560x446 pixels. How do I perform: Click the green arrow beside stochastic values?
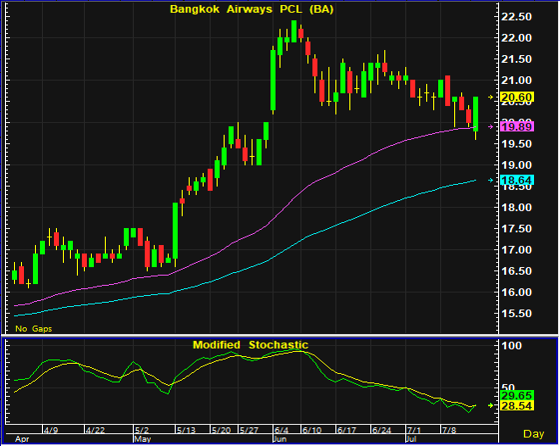point(491,405)
